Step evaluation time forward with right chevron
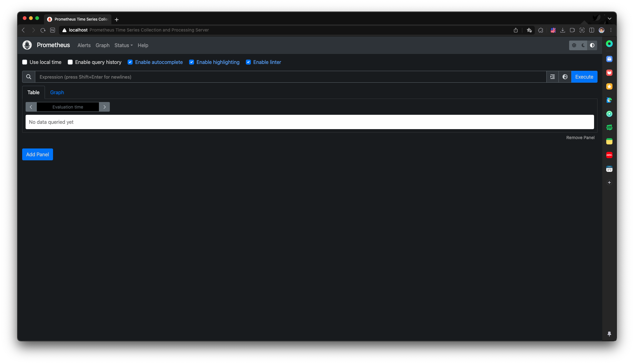Viewport: 634px width, 364px height. coord(105,107)
